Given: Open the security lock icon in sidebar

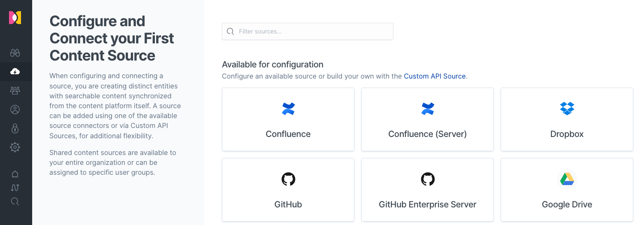Looking at the screenshot, I should (x=15, y=128).
